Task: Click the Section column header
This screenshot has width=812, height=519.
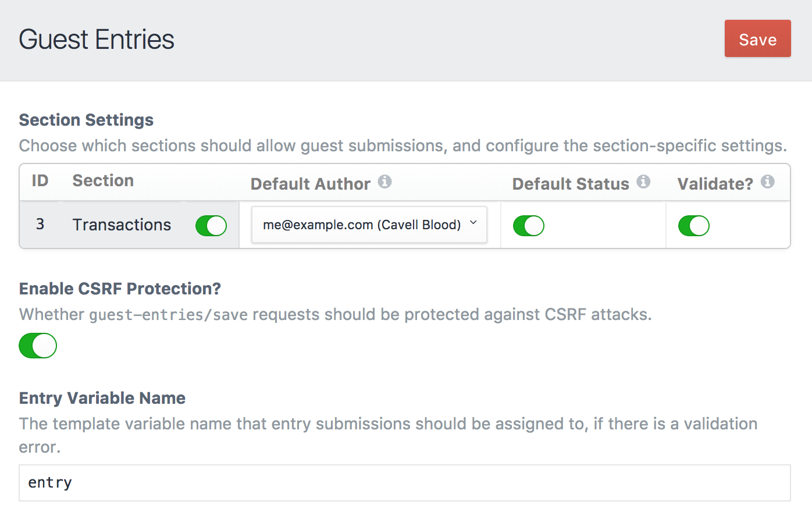Action: pos(103,180)
